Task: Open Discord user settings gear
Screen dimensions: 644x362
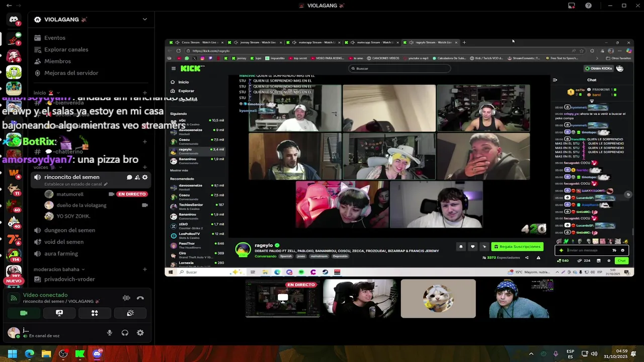Action: (x=140, y=333)
